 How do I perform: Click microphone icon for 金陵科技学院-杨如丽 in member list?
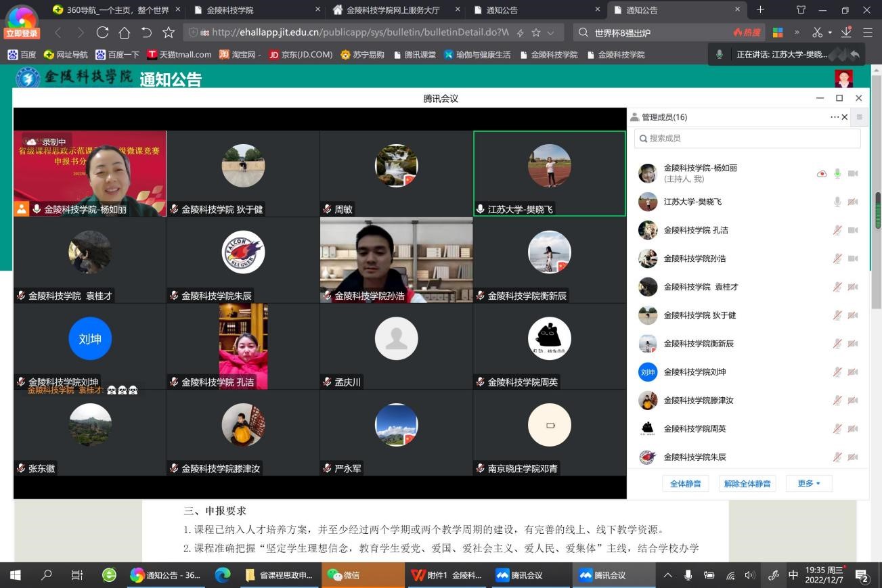click(x=837, y=174)
